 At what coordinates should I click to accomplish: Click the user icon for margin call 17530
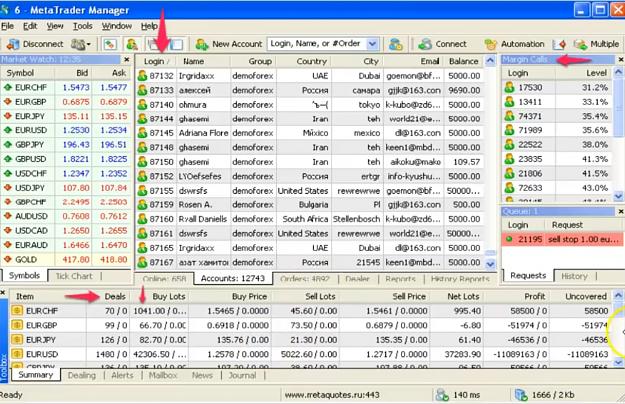coord(509,87)
